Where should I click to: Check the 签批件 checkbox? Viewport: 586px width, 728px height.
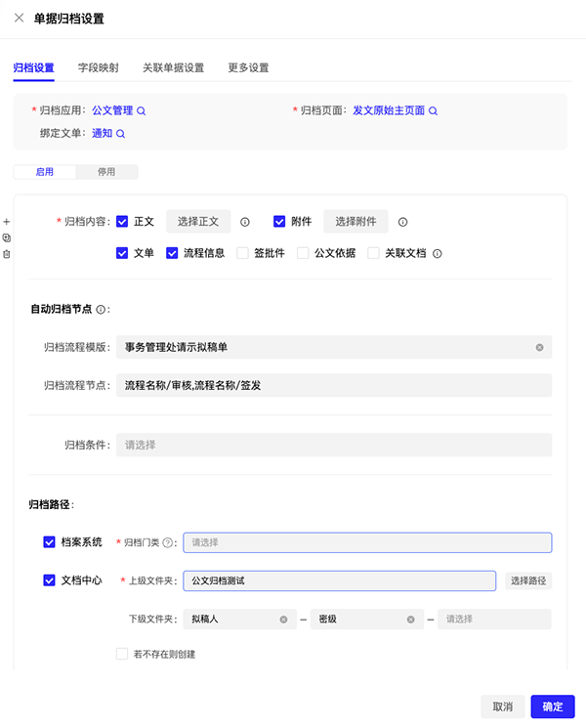pos(243,253)
